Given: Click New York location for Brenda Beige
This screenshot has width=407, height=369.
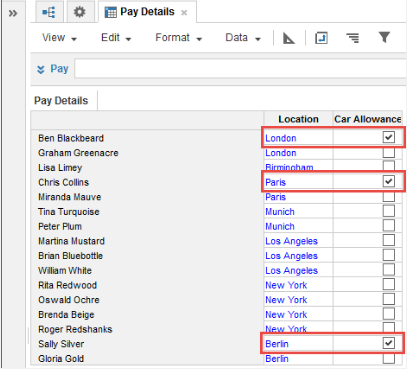Looking at the screenshot, I should point(286,314).
